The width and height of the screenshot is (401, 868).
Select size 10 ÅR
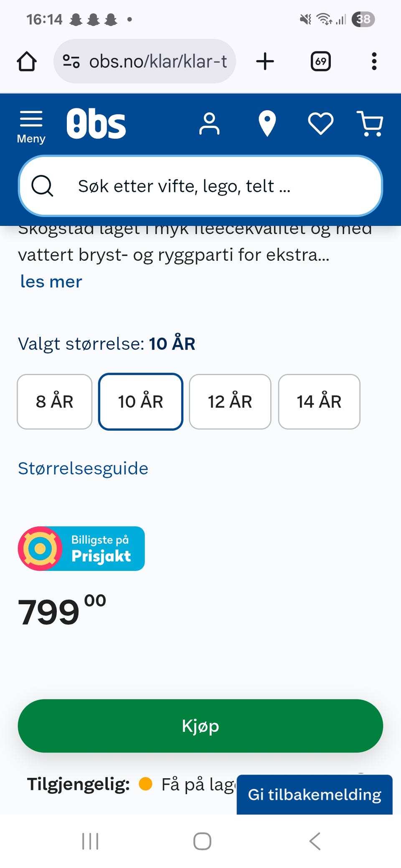[x=141, y=401]
